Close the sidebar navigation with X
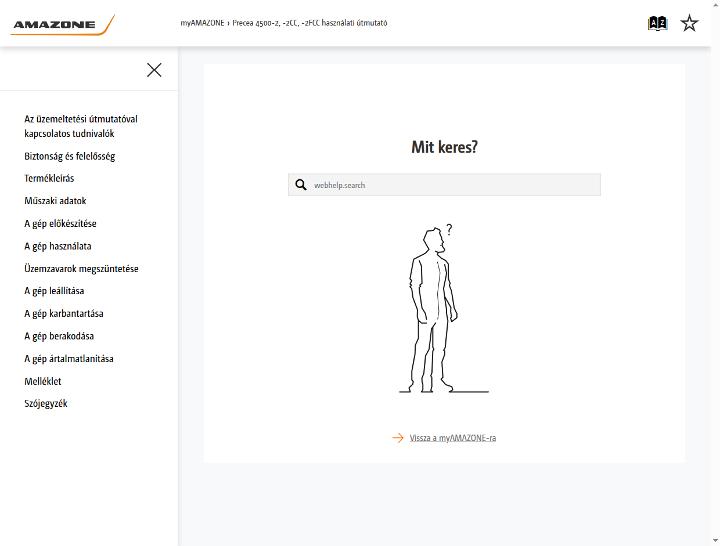720x546 pixels. [154, 70]
